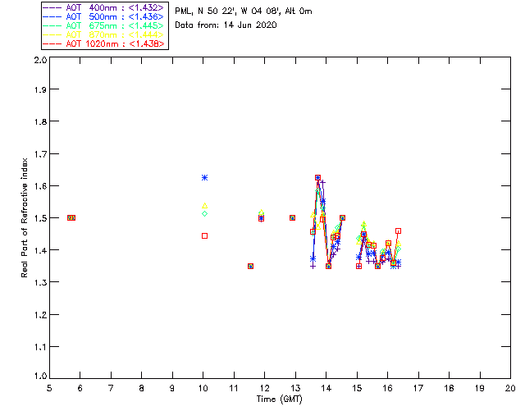Click the 1.3 y-axis tick label
Image resolution: width=525 pixels, height=420 pixels.
[40, 283]
